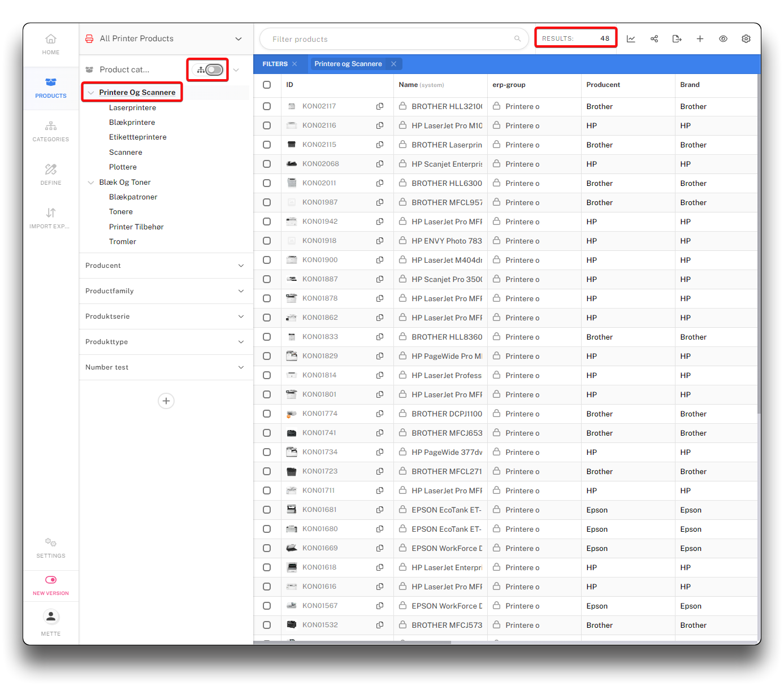
Task: Click the plus icon to add product
Action: coord(700,39)
